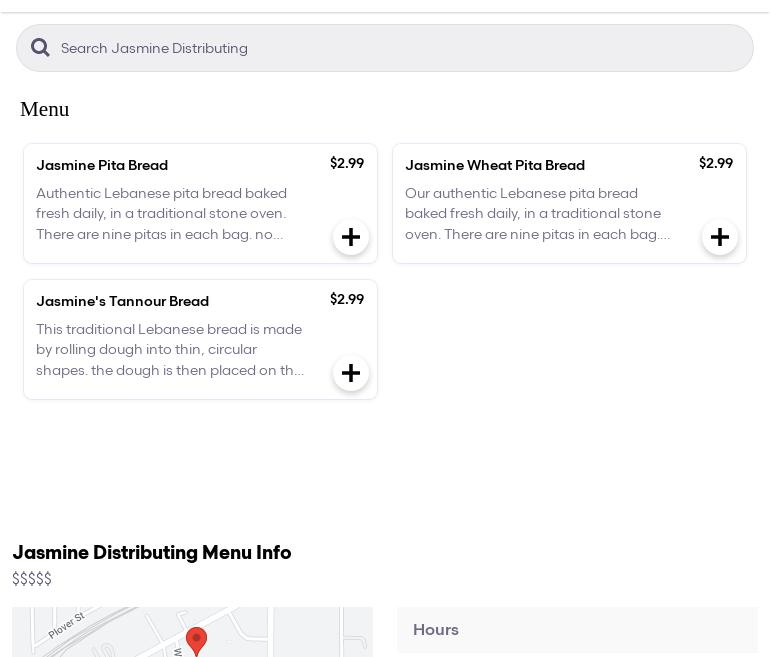Click the Plover St label on map
770x657 pixels.
point(66,626)
